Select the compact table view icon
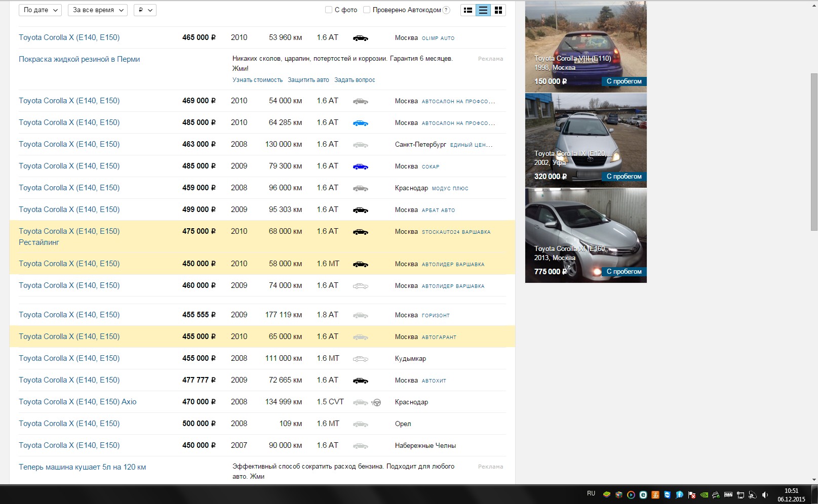The image size is (818, 504). 483,10
